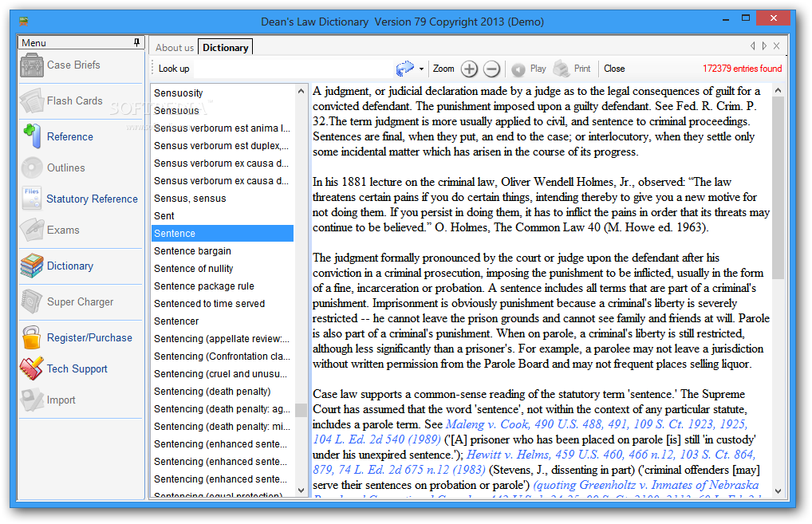
Task: Select 'Sentencing (Confrontation cla...' entry
Action: [x=223, y=357]
